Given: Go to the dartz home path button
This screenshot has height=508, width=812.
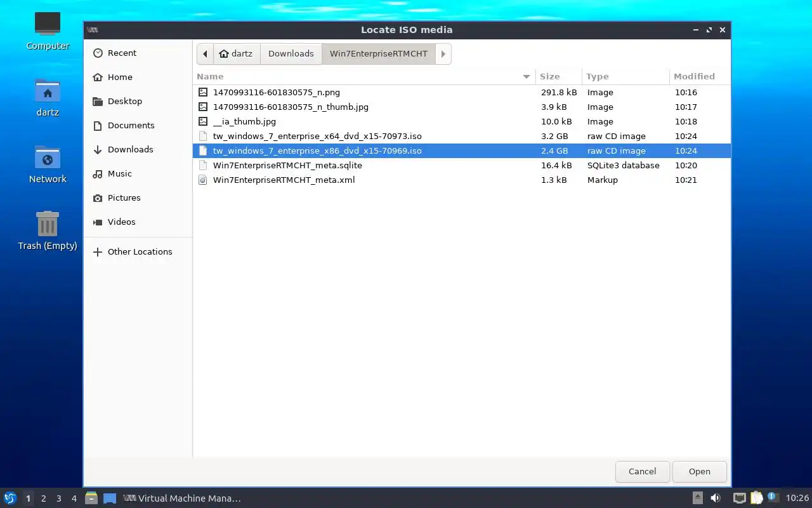Looking at the screenshot, I should (237, 54).
